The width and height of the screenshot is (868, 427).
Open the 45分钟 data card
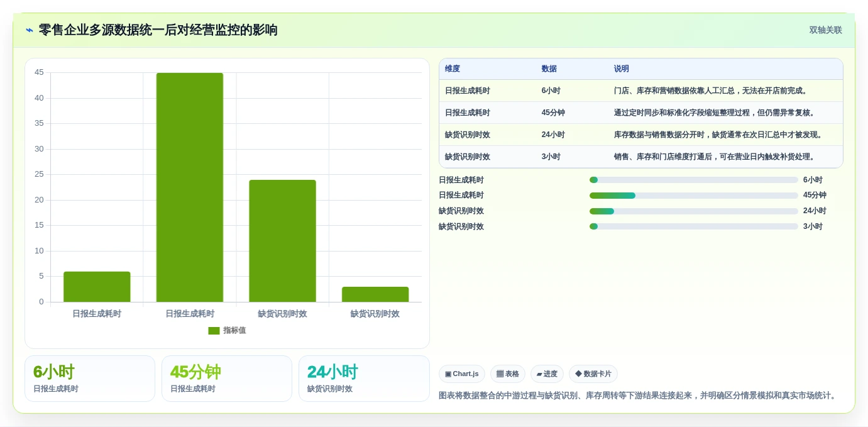click(227, 379)
